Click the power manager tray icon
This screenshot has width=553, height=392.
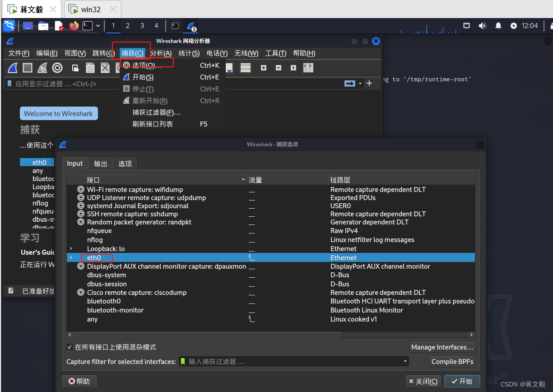(514, 26)
